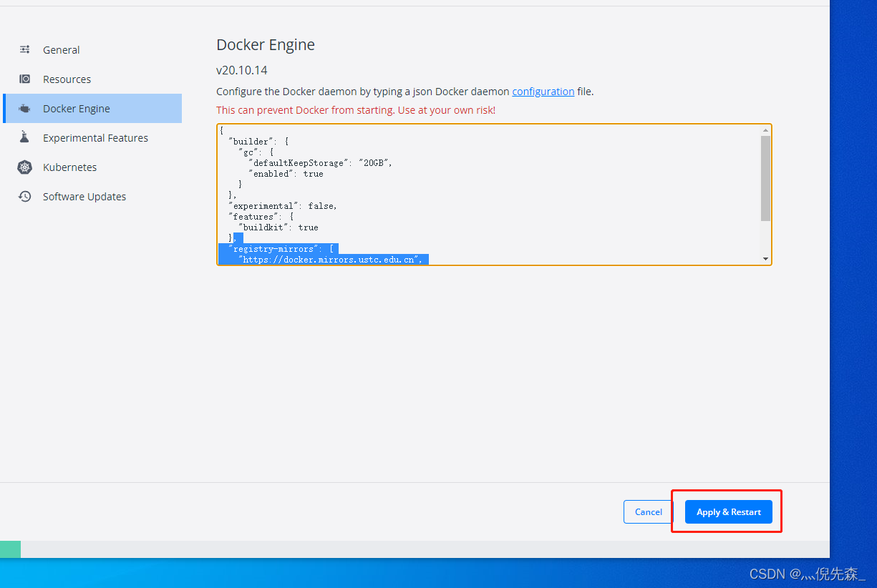877x588 pixels.
Task: Click the Experimental Features flask icon
Action: (25, 138)
